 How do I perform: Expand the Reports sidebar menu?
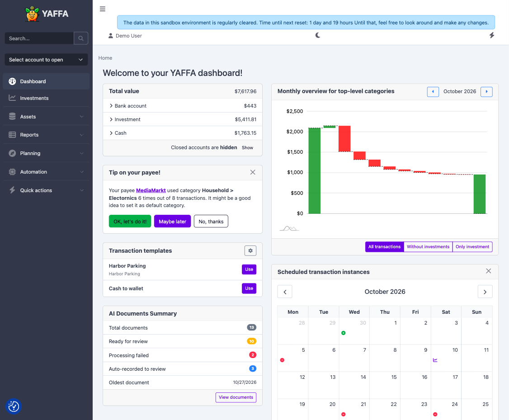(46, 135)
